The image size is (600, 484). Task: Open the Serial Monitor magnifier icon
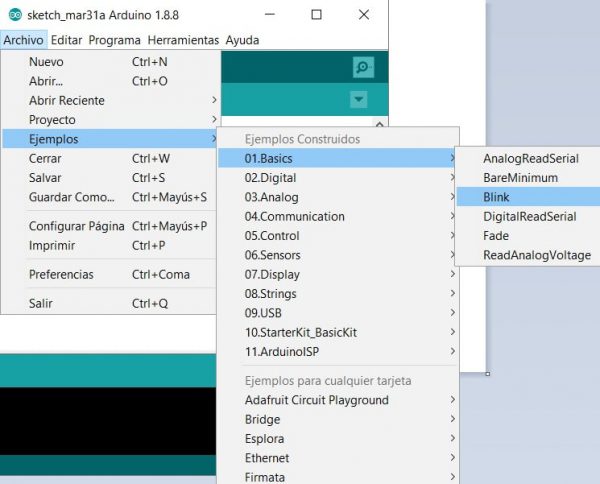(x=363, y=67)
